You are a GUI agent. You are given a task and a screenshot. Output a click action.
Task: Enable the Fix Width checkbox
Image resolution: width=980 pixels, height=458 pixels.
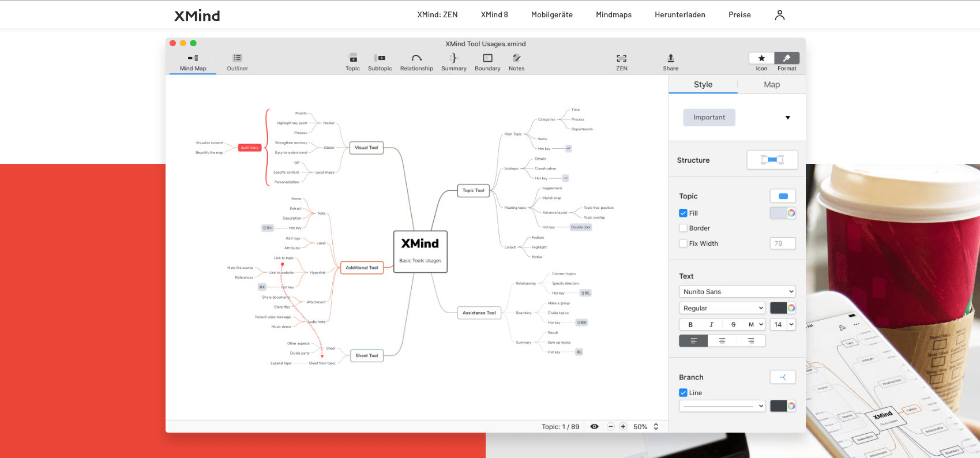[683, 243]
